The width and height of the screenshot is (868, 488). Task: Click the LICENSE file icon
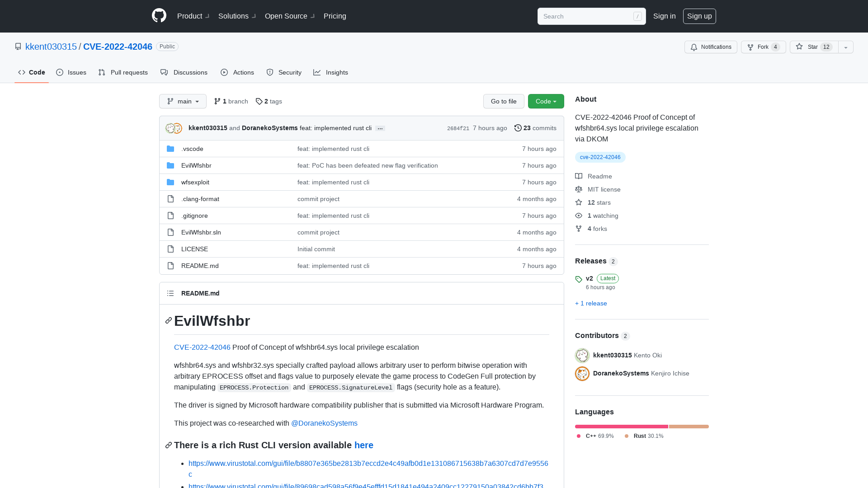[x=170, y=249]
